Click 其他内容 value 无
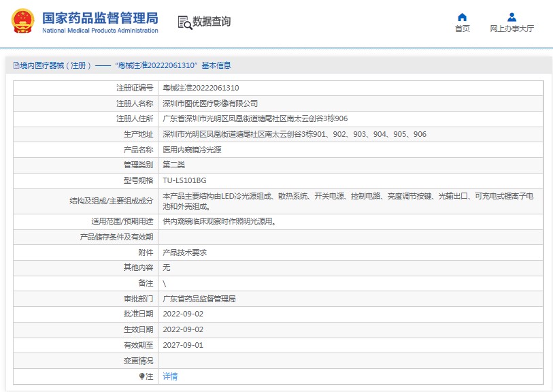This screenshot has width=553, height=392. 166,268
